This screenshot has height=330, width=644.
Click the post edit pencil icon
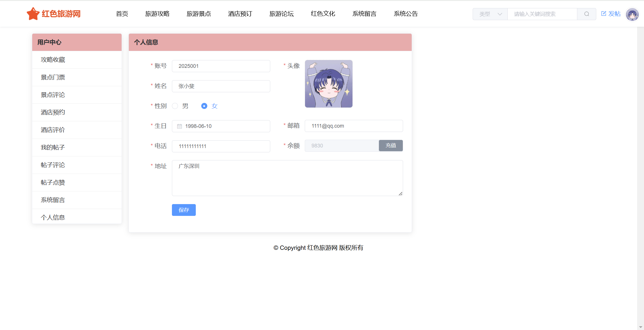click(x=603, y=14)
